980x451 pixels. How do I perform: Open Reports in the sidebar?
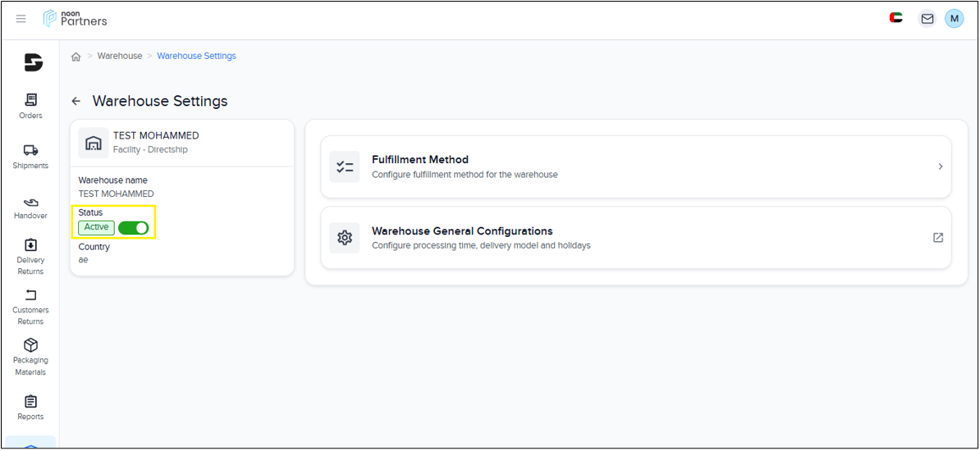pyautogui.click(x=30, y=408)
